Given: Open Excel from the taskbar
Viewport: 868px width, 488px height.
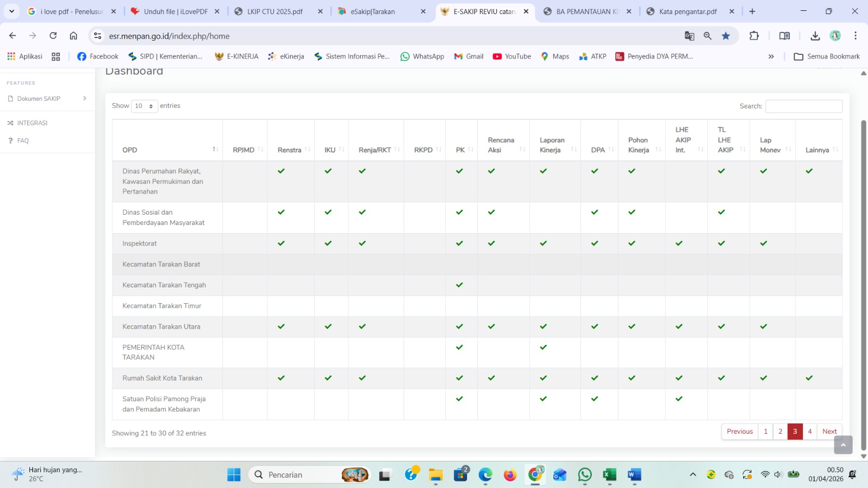Looking at the screenshot, I should point(609,475).
